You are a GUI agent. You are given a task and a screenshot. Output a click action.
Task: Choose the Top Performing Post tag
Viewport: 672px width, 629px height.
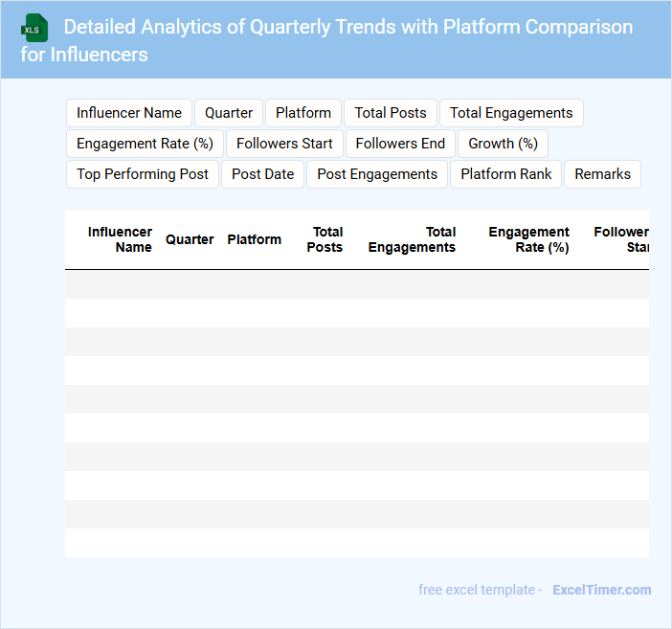[x=143, y=174]
